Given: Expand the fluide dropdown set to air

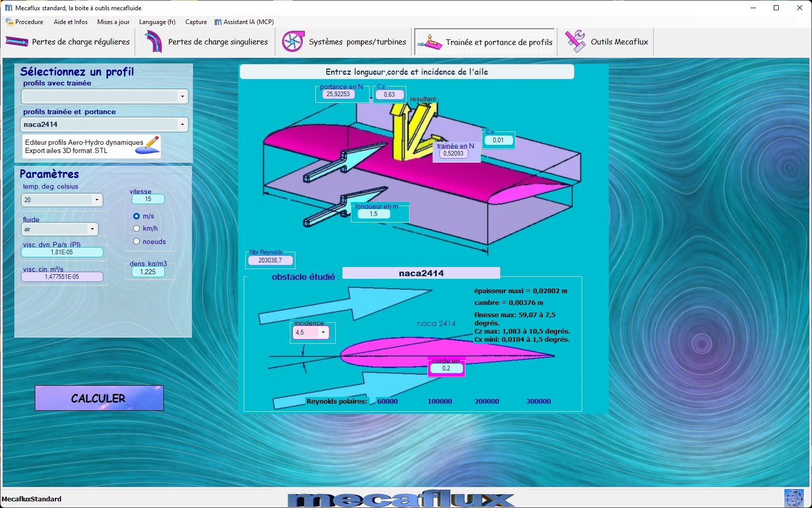Looking at the screenshot, I should (x=92, y=229).
